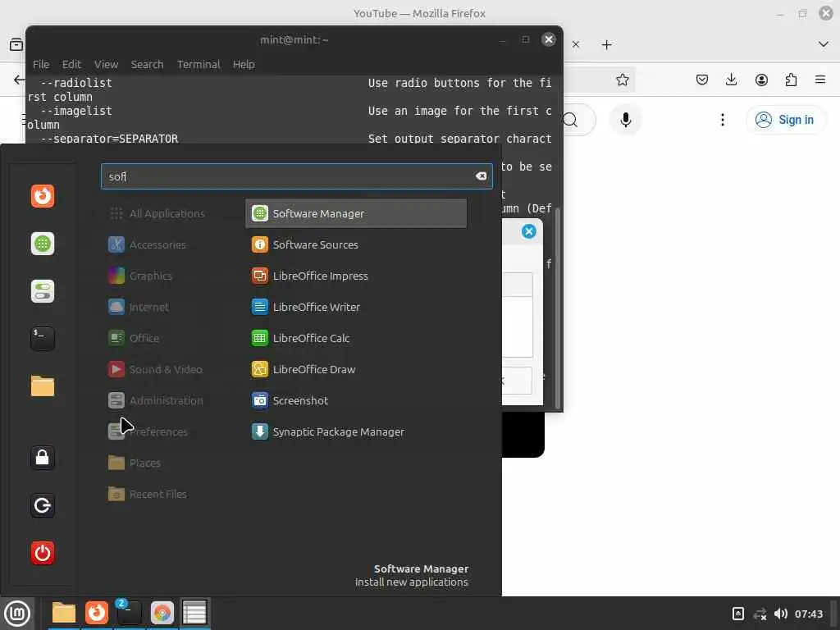Open YouTube settings three-dot menu
The image size is (840, 630).
(723, 120)
